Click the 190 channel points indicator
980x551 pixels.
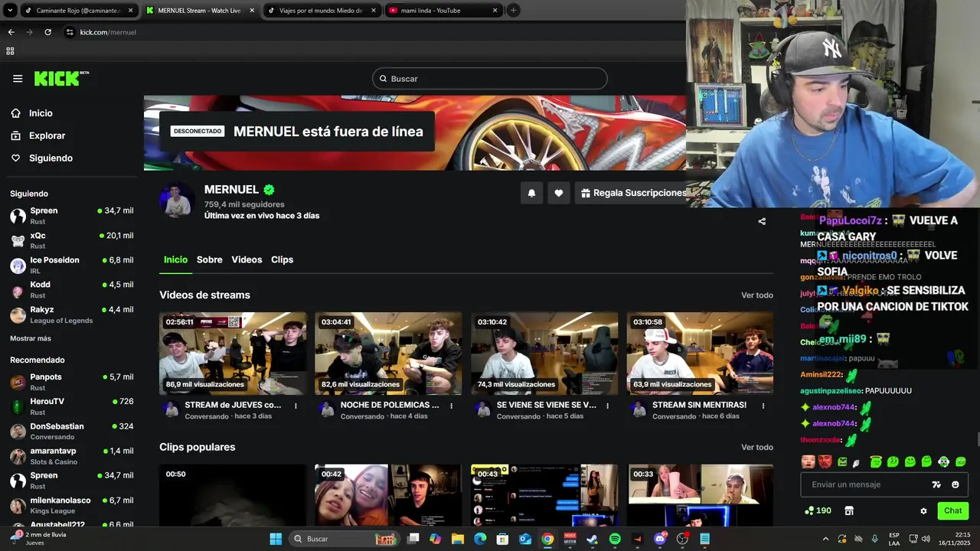[x=818, y=510]
